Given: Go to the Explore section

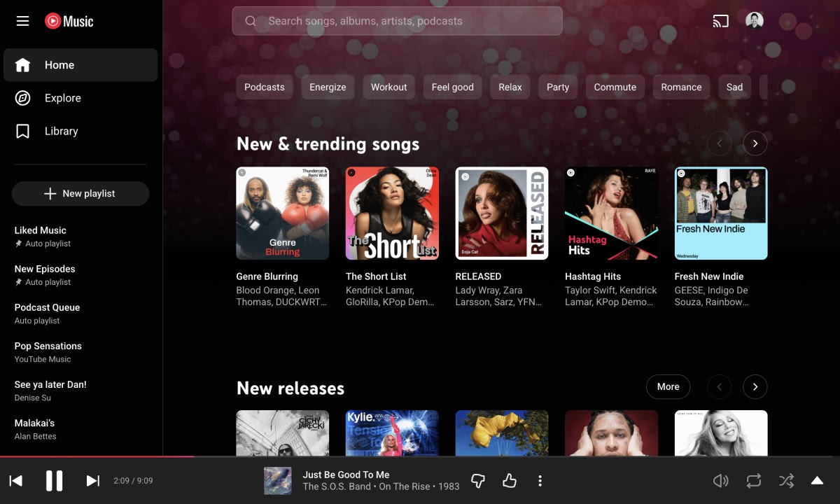Looking at the screenshot, I should [63, 98].
